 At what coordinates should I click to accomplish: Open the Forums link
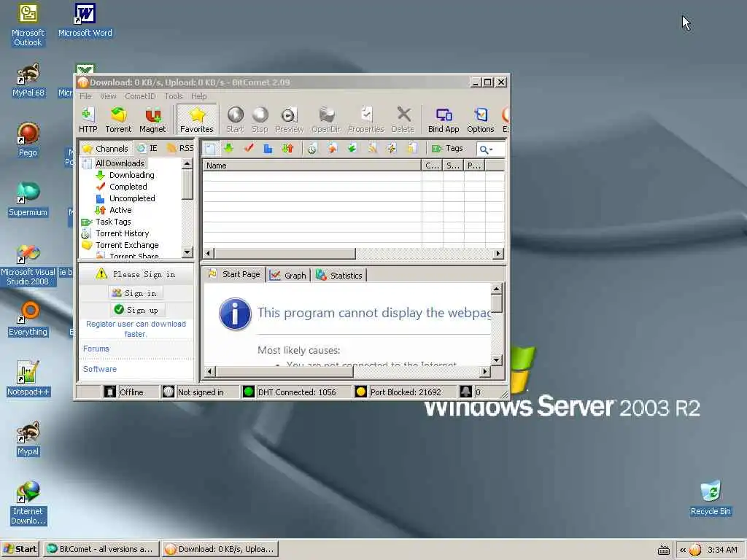[96, 349]
